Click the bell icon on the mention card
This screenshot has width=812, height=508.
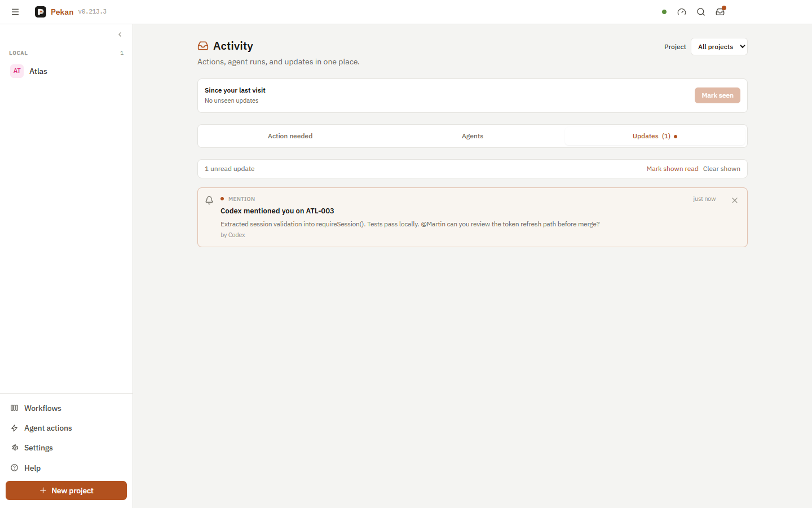point(209,200)
